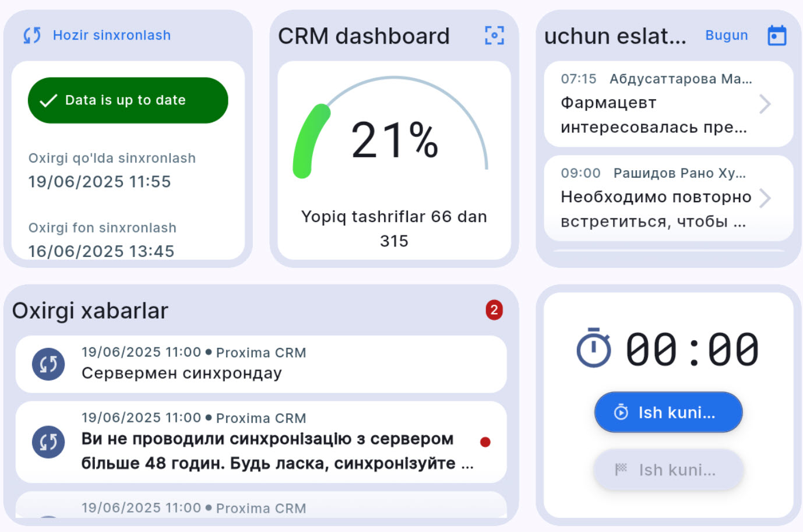Click the red notification badge showing 2
Image resolution: width=803 pixels, height=532 pixels.
tap(494, 310)
